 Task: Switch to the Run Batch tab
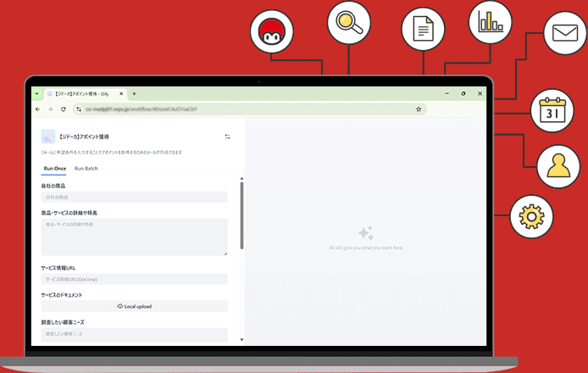(x=86, y=169)
